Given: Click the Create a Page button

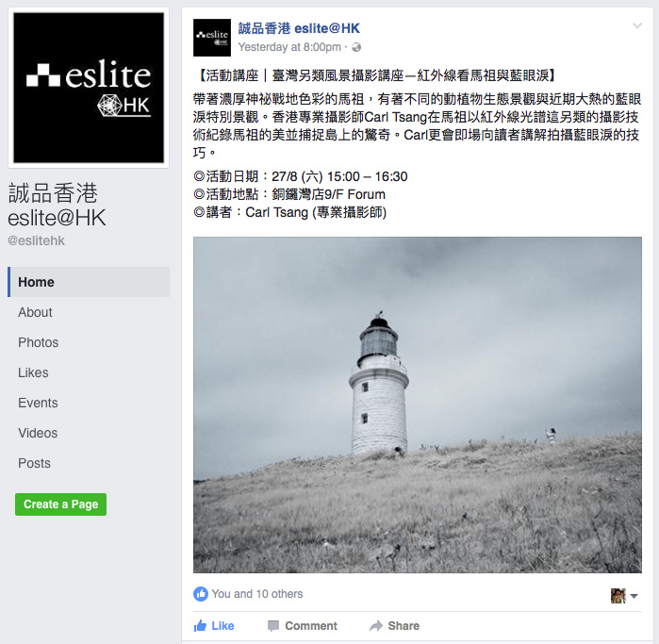Looking at the screenshot, I should pyautogui.click(x=61, y=504).
